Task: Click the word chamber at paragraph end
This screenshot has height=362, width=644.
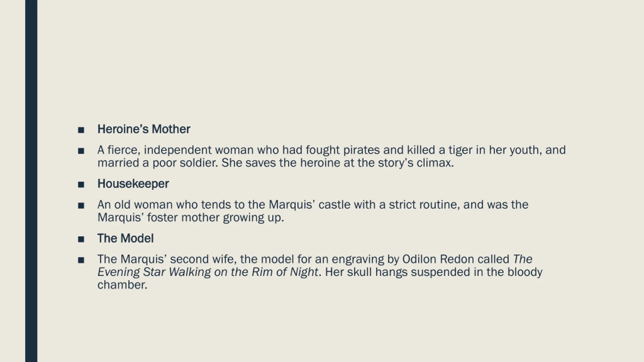Action: [x=122, y=285]
